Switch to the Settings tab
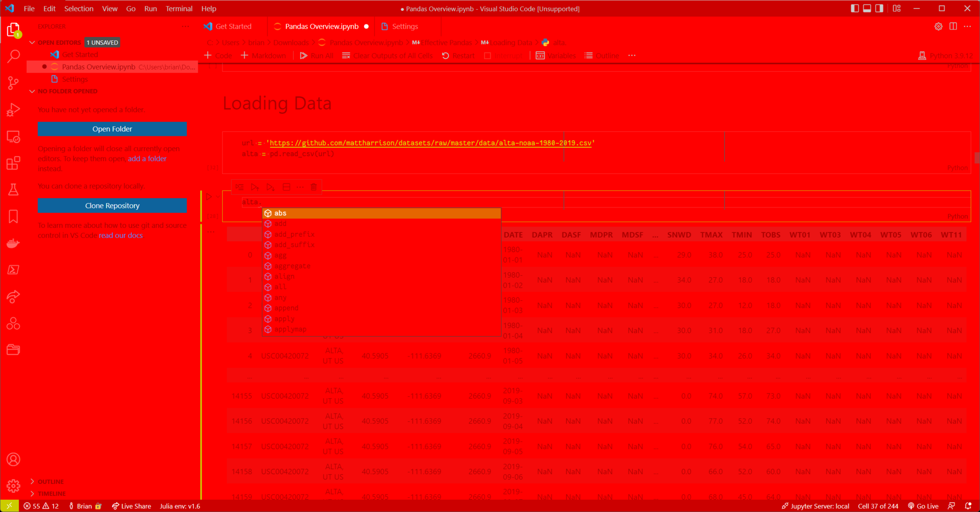980x512 pixels. [x=405, y=26]
